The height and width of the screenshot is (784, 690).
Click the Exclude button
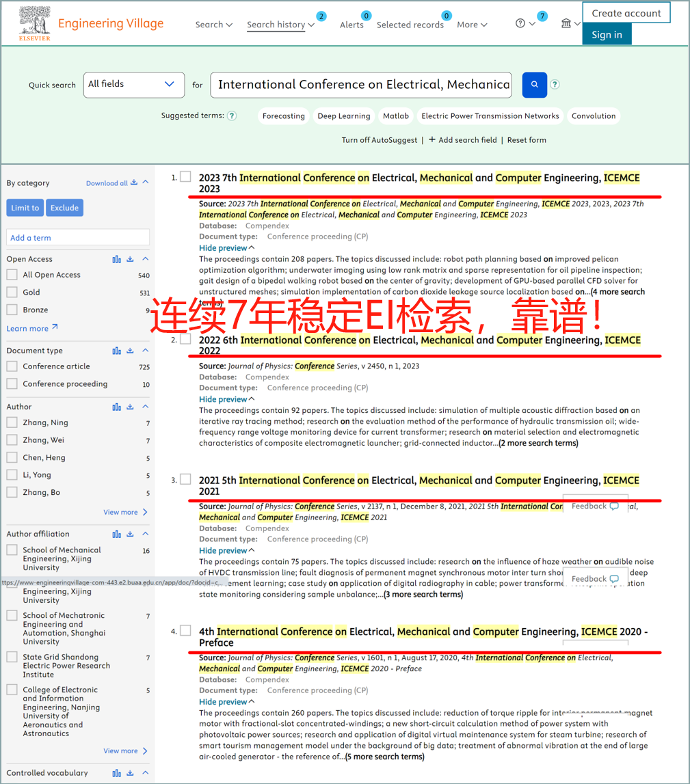click(64, 208)
